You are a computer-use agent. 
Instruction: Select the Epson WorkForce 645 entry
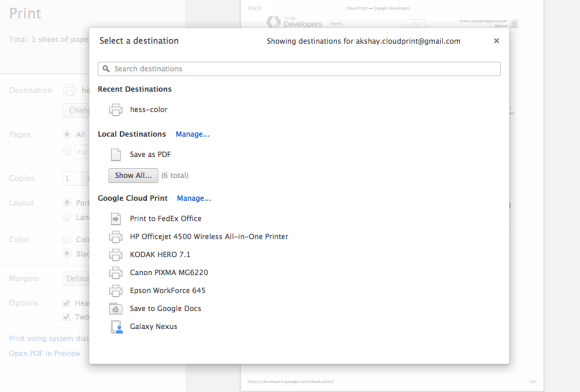pos(168,291)
